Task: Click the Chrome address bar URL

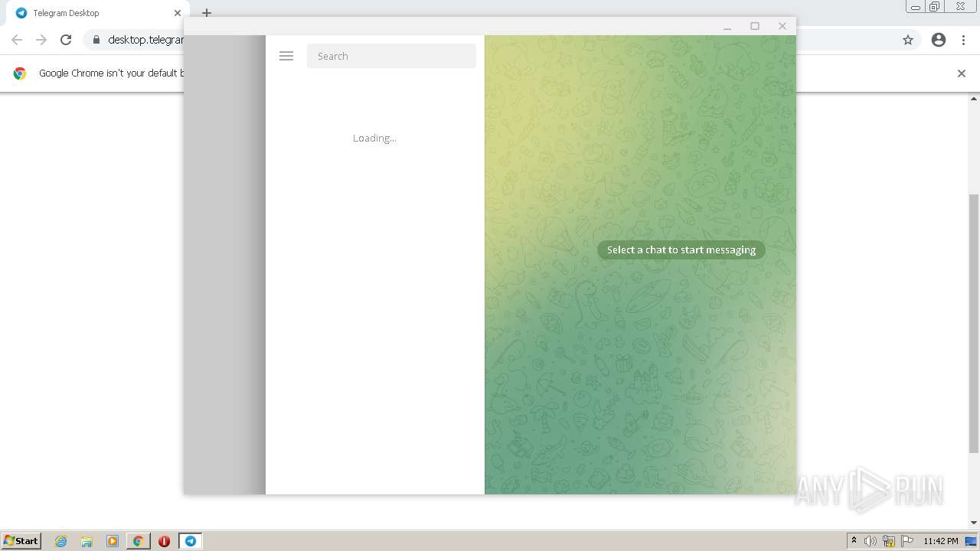Action: 145,40
